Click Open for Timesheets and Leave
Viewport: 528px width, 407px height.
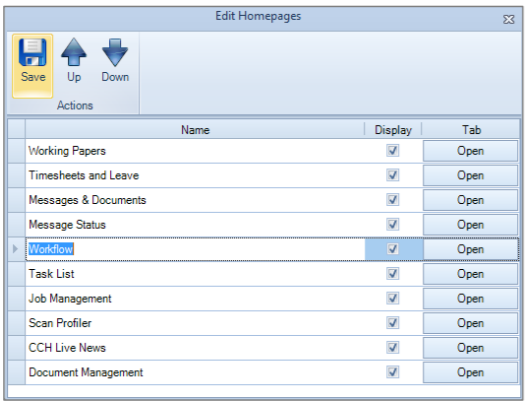(x=470, y=175)
